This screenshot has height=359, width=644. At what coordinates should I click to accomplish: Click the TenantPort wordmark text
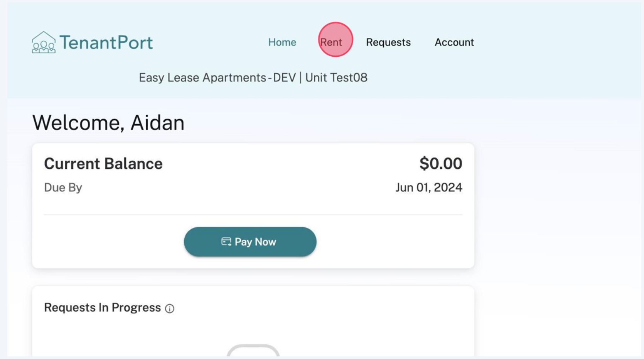106,42
